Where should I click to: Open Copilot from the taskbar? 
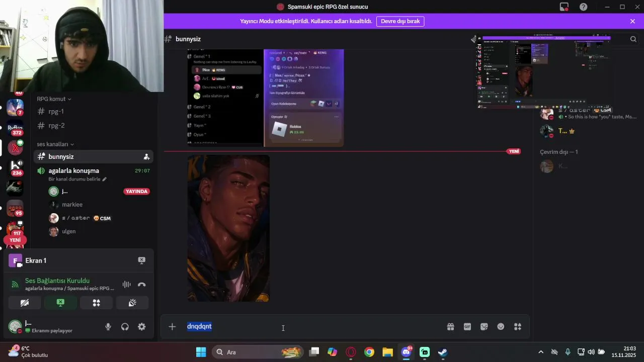333,352
